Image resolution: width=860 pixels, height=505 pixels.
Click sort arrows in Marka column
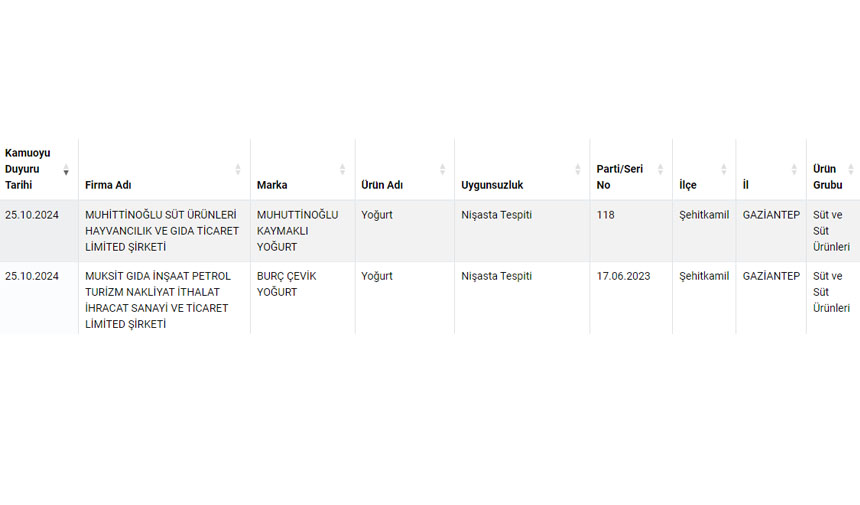pos(342,169)
